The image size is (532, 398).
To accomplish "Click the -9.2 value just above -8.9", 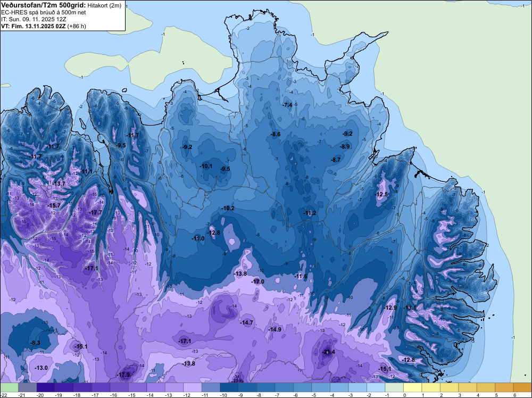I will pos(347,134).
